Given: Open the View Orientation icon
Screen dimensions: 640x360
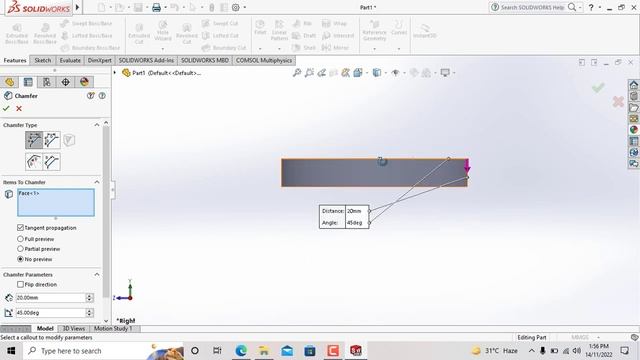Looking at the screenshot, I should 358,73.
